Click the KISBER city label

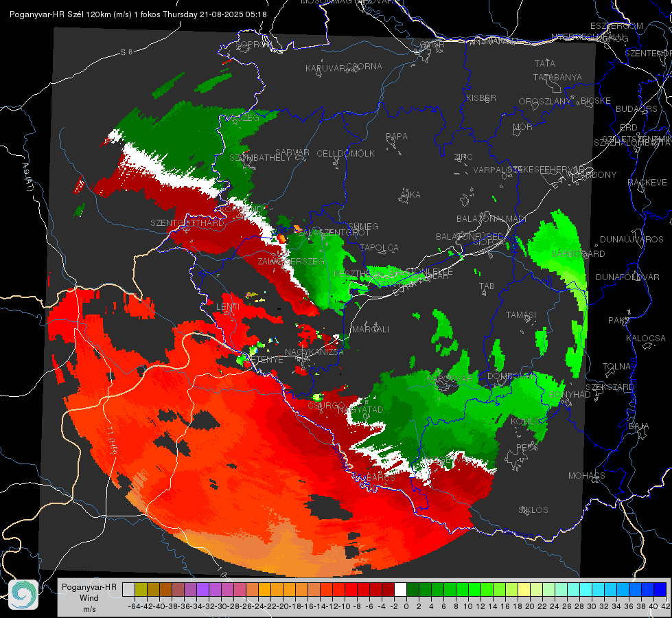(481, 98)
